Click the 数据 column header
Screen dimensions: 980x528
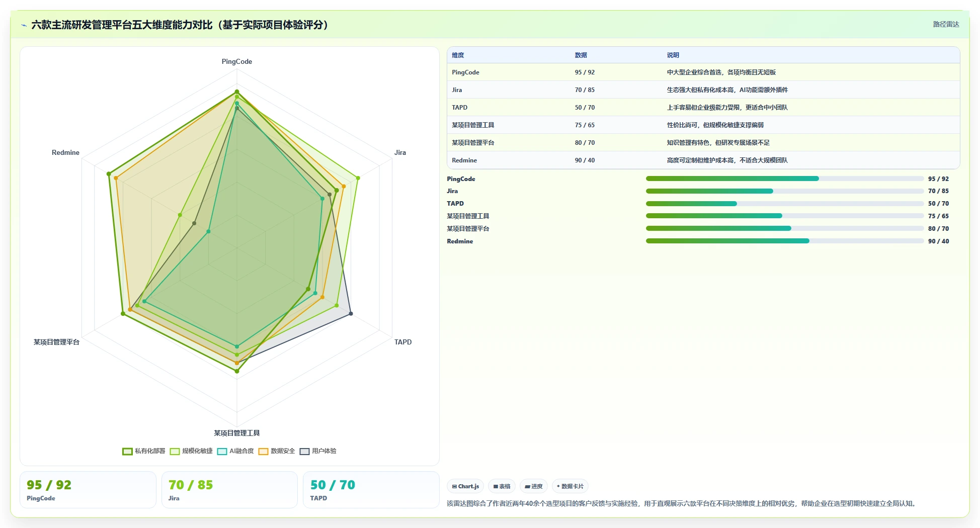click(x=581, y=55)
